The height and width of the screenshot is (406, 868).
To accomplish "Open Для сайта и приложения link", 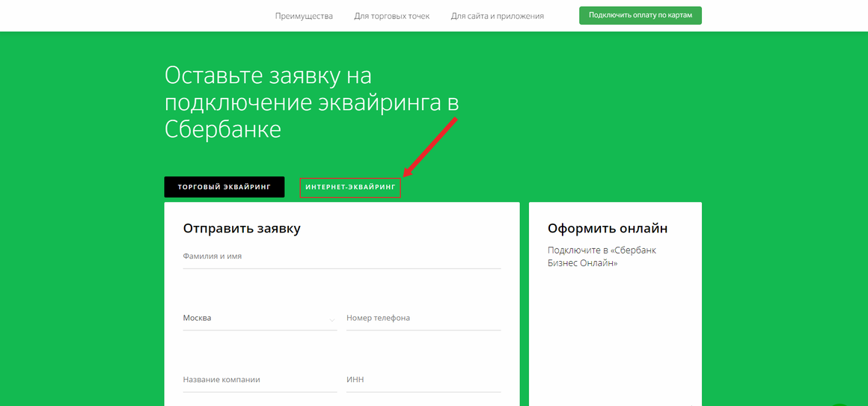I will pyautogui.click(x=497, y=16).
